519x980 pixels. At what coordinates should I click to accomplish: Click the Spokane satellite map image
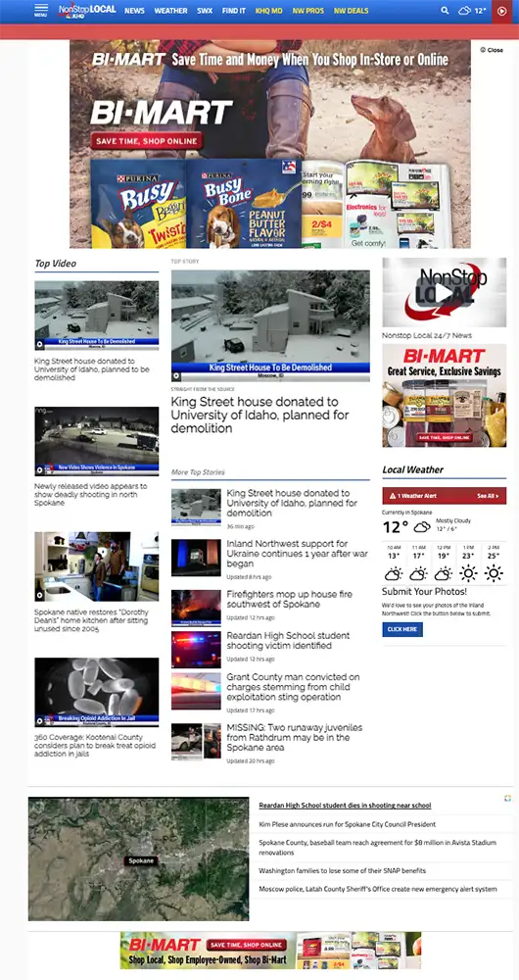pyautogui.click(x=139, y=858)
